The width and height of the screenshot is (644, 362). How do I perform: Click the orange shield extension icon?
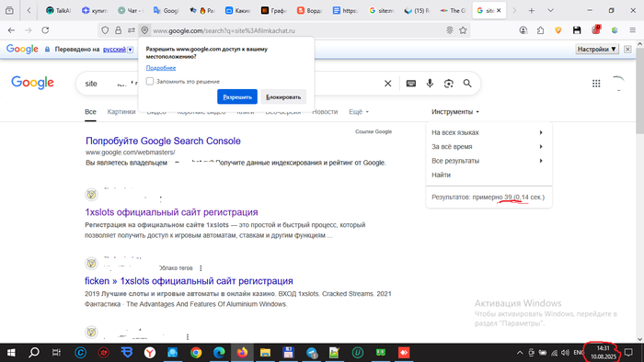coord(558,30)
